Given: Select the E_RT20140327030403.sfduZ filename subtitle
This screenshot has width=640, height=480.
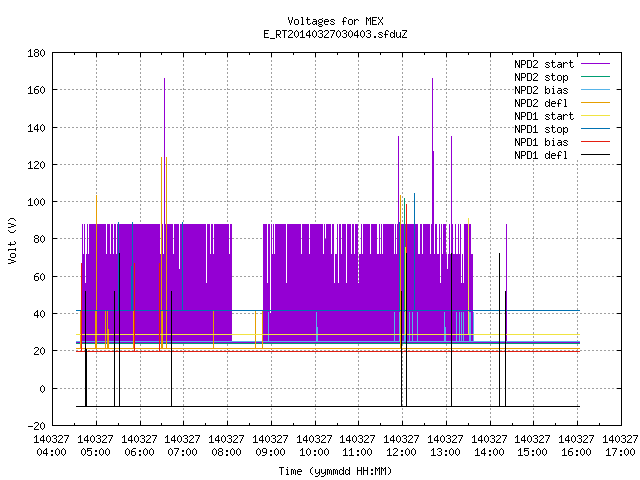Looking at the screenshot, I should click(x=335, y=34).
